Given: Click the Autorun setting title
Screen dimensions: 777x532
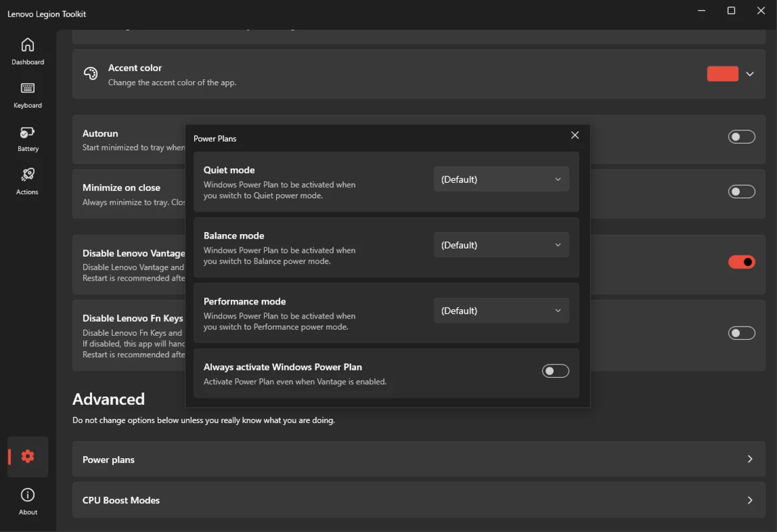Looking at the screenshot, I should tap(100, 133).
